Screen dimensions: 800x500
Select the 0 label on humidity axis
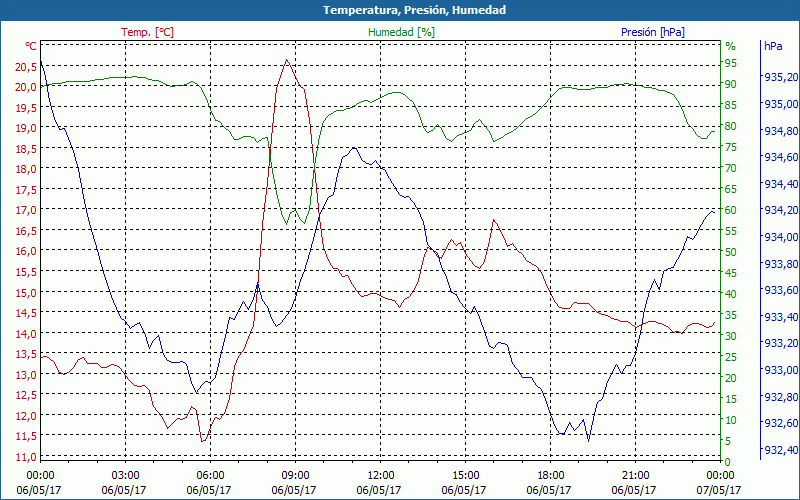click(x=728, y=462)
